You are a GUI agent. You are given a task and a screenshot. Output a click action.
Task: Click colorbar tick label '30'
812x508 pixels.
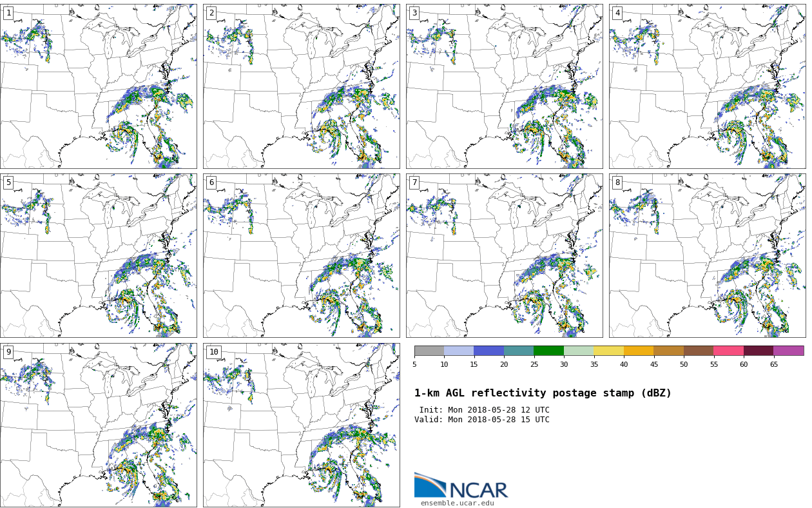pos(564,365)
